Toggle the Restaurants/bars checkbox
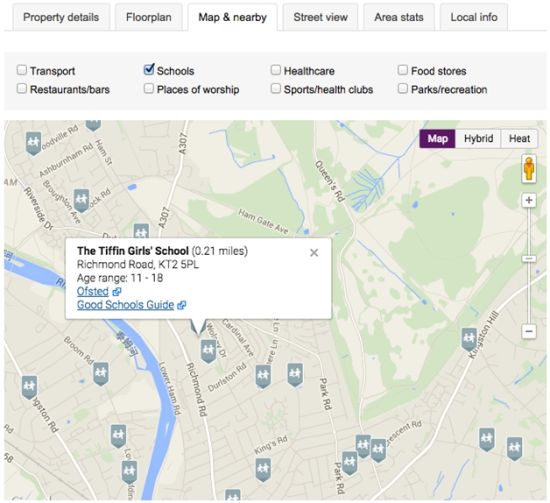Screen dimensions: 550x503 pyautogui.click(x=22, y=89)
